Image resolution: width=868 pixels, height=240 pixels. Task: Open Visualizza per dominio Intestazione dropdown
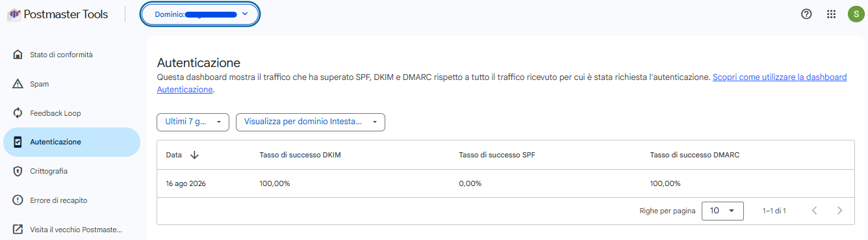(311, 122)
